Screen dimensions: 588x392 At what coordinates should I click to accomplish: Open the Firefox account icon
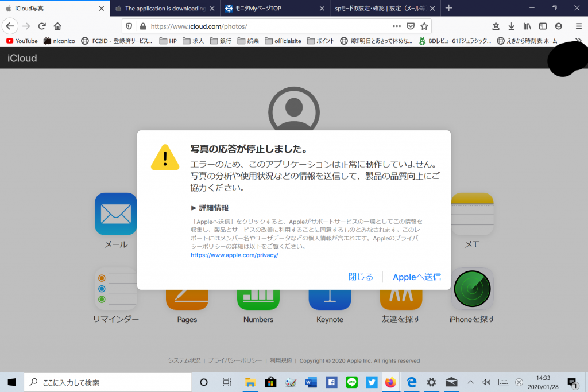(558, 26)
